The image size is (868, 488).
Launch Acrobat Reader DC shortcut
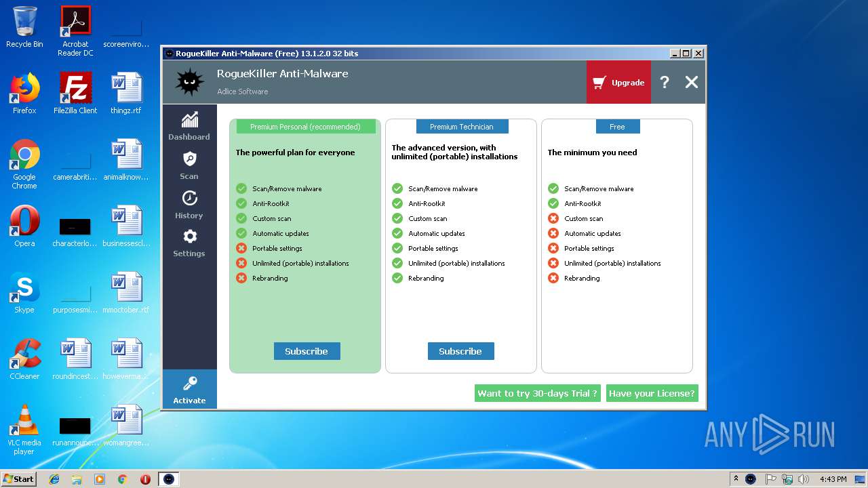[75, 31]
